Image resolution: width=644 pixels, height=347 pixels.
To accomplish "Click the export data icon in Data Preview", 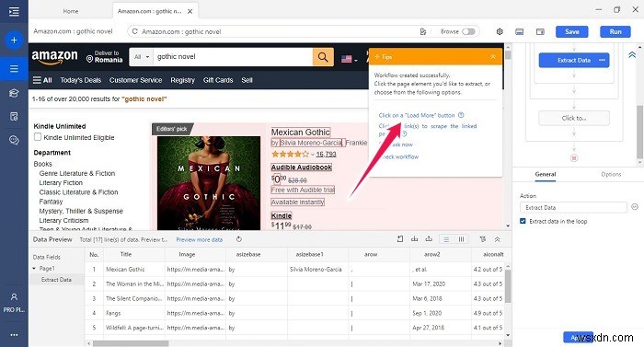I will click(429, 239).
